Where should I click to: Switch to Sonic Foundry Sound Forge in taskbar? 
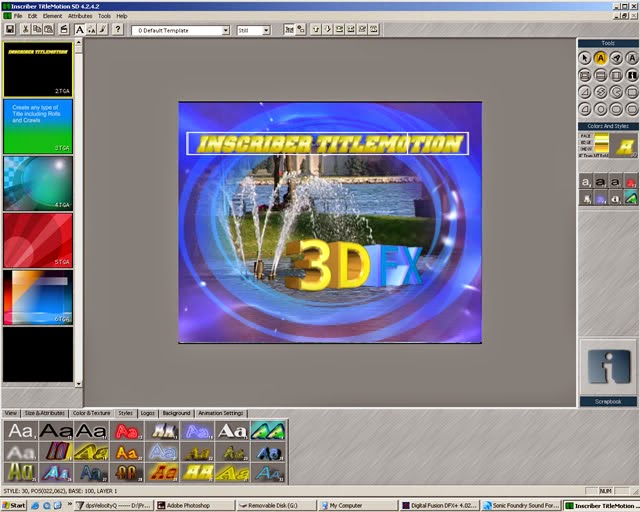[x=521, y=505]
